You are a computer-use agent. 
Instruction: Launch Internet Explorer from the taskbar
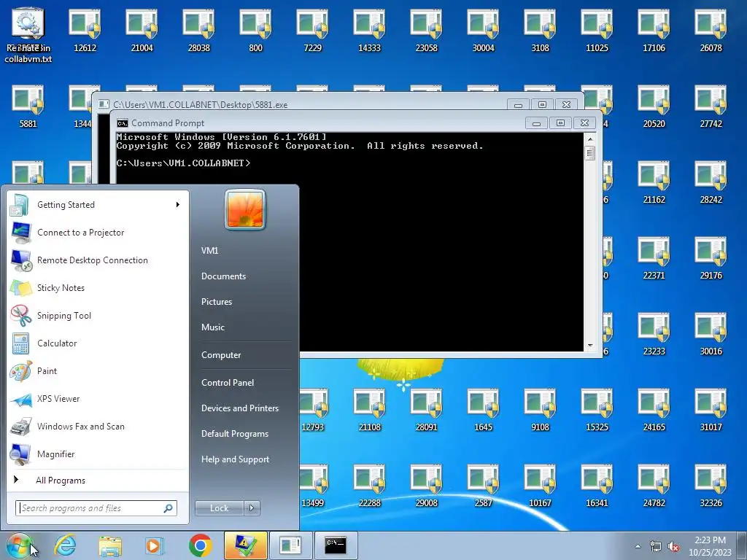(x=65, y=545)
